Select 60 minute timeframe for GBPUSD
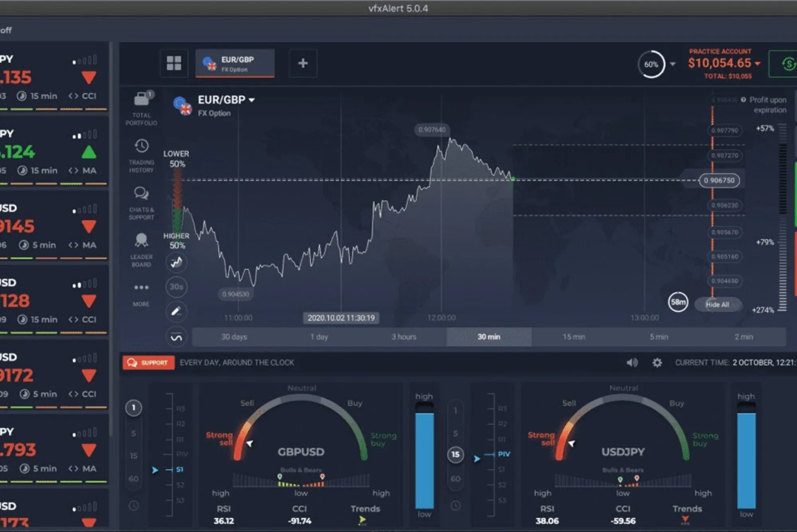This screenshot has width=797, height=532. 133,479
